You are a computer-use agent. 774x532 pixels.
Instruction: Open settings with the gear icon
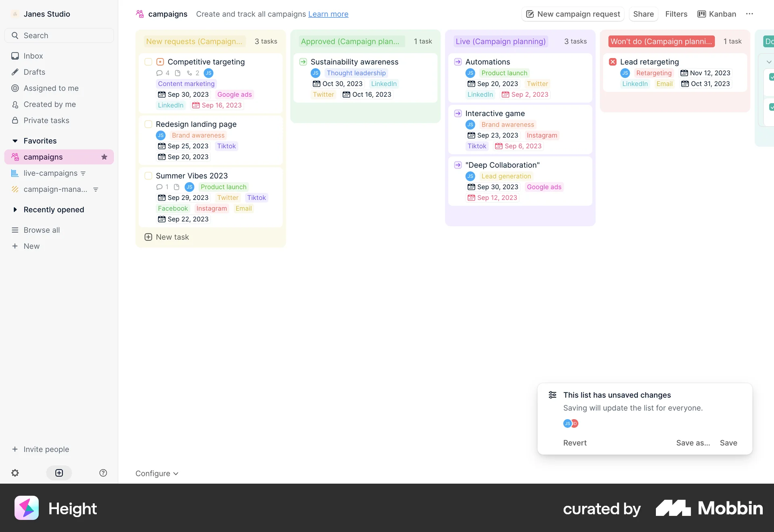pyautogui.click(x=15, y=473)
